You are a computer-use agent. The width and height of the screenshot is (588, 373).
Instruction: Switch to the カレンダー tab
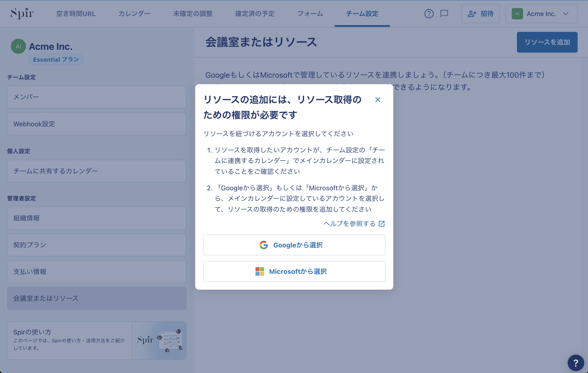click(x=134, y=13)
